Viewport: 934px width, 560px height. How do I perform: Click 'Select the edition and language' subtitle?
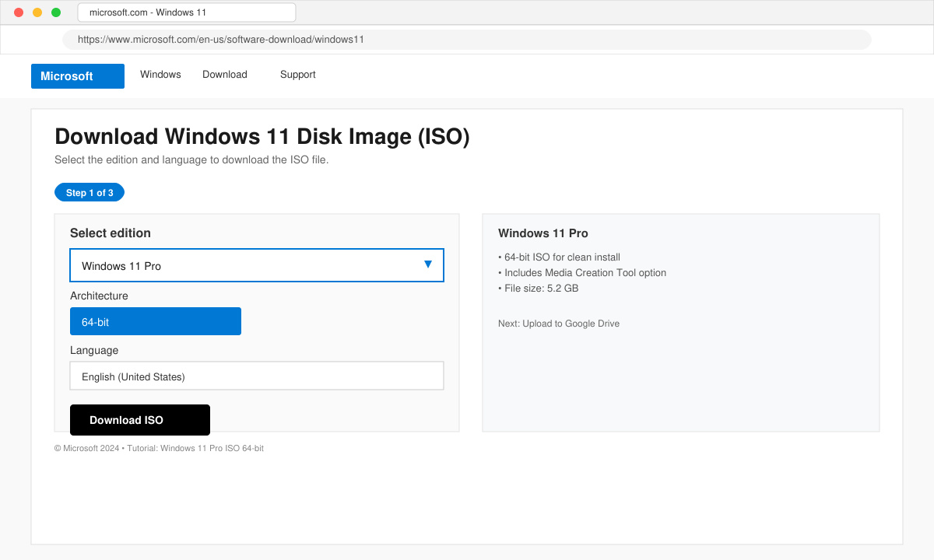191,159
